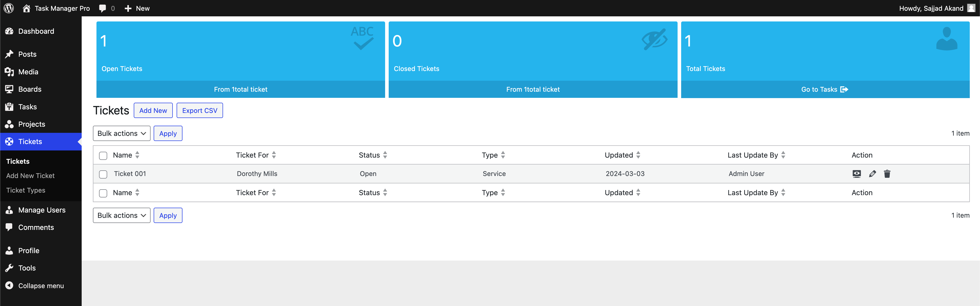Open the WordPress logo menu
980x306 pixels.
click(8, 8)
